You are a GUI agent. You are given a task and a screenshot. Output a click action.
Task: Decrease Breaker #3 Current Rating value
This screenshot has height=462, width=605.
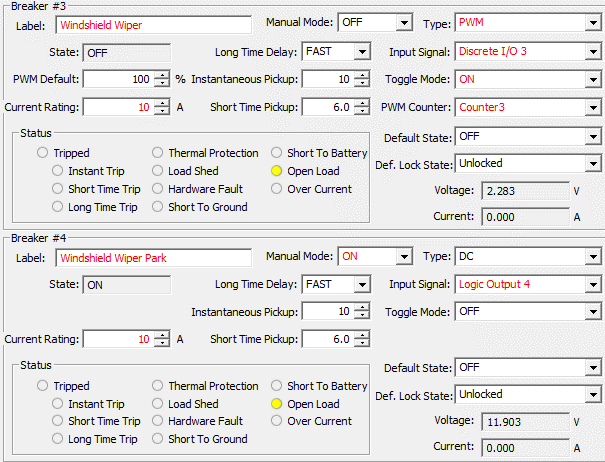pyautogui.click(x=162, y=111)
